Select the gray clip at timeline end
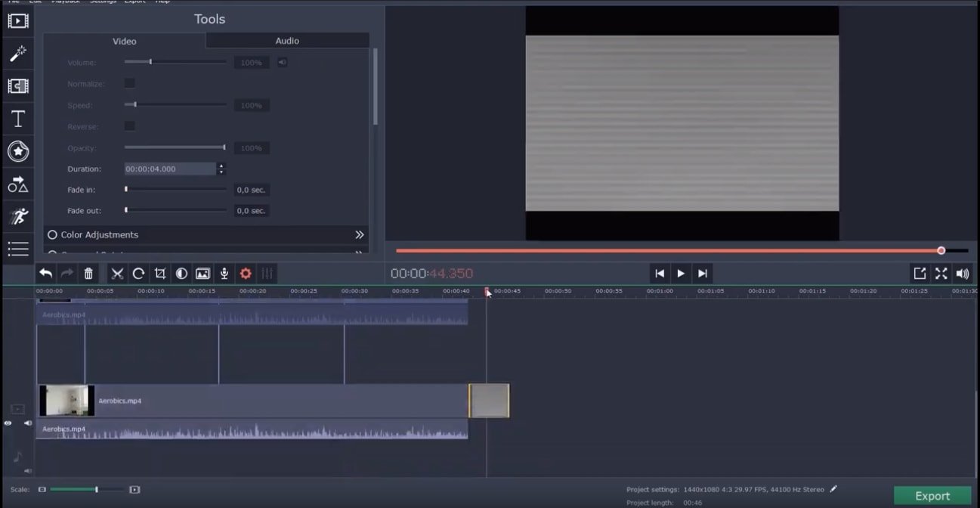 [x=489, y=401]
